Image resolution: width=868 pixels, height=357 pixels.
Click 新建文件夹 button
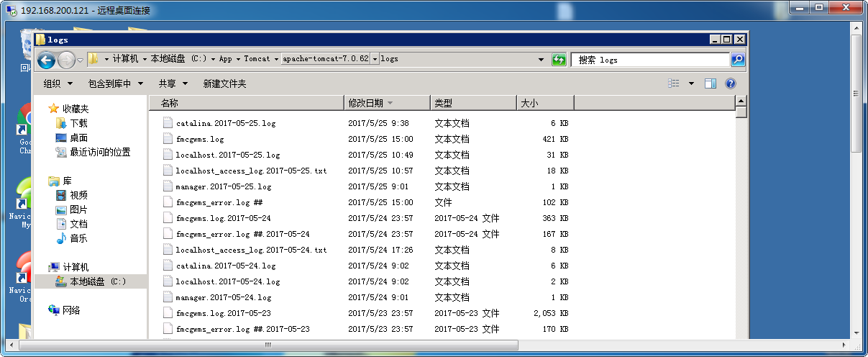pos(224,84)
